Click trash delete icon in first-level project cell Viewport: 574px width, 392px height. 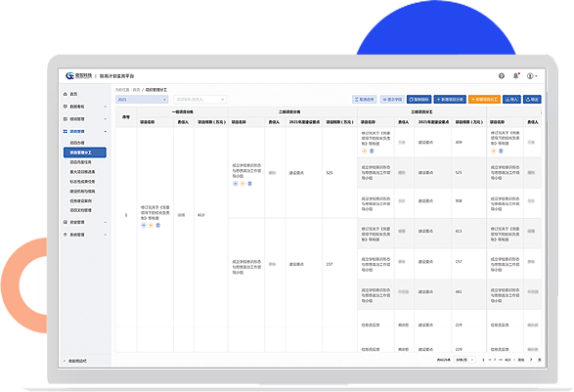coord(158,225)
